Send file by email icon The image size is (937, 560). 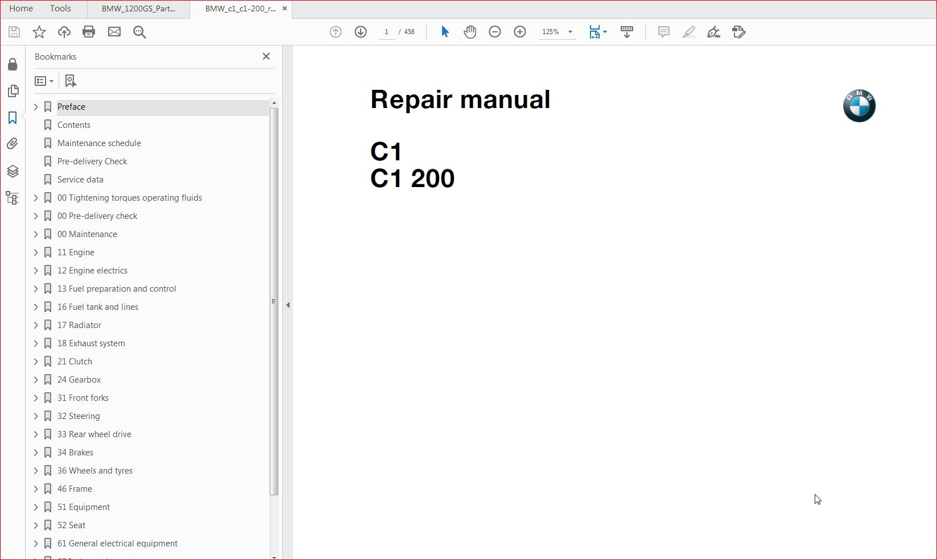click(114, 32)
